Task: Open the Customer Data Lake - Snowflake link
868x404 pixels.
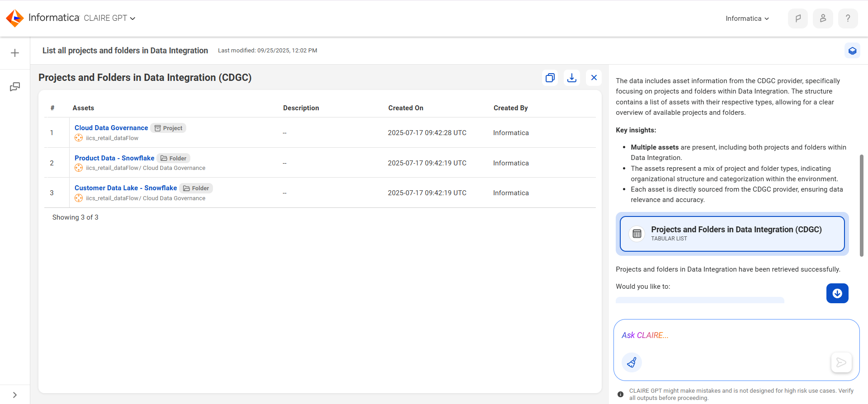Action: point(126,188)
